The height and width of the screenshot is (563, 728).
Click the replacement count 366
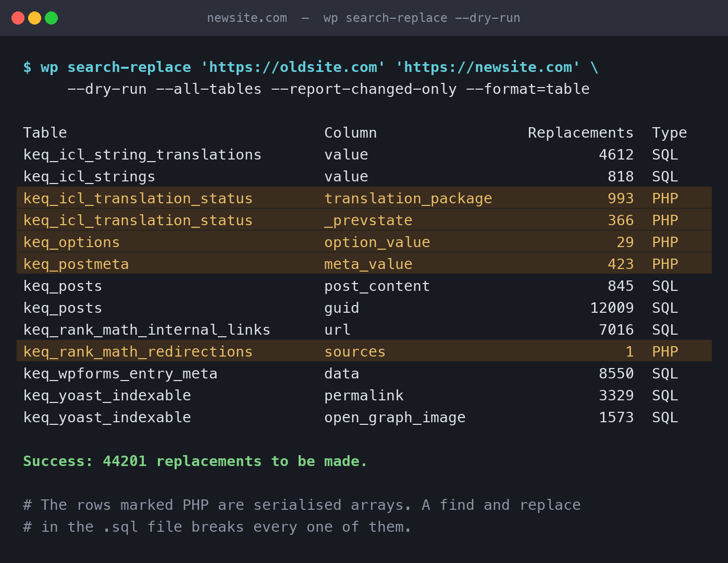[x=621, y=221]
